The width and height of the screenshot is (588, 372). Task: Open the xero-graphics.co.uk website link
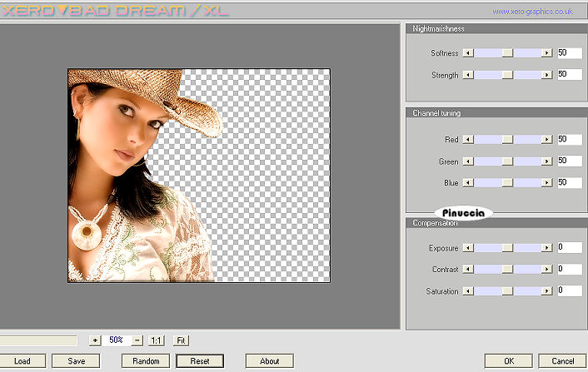point(532,12)
